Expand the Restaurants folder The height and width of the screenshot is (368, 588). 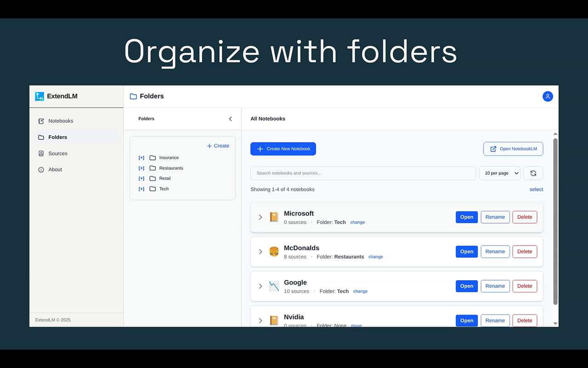click(141, 168)
